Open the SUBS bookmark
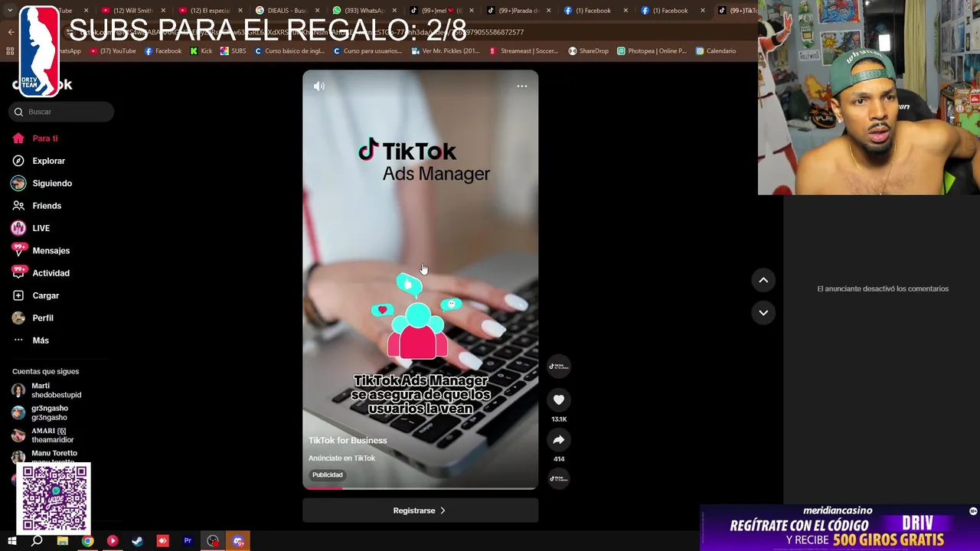The image size is (980, 551). pyautogui.click(x=233, y=51)
